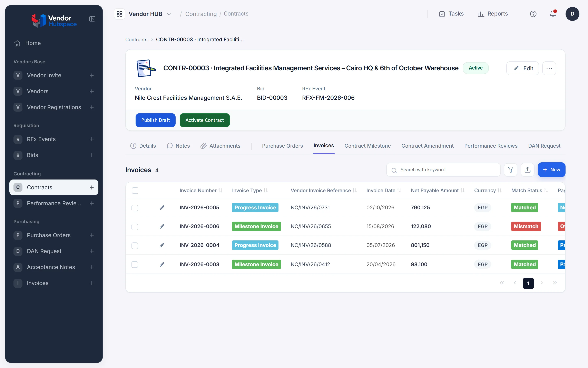Focus the Search with keyword field
The width and height of the screenshot is (588, 368).
(x=443, y=170)
